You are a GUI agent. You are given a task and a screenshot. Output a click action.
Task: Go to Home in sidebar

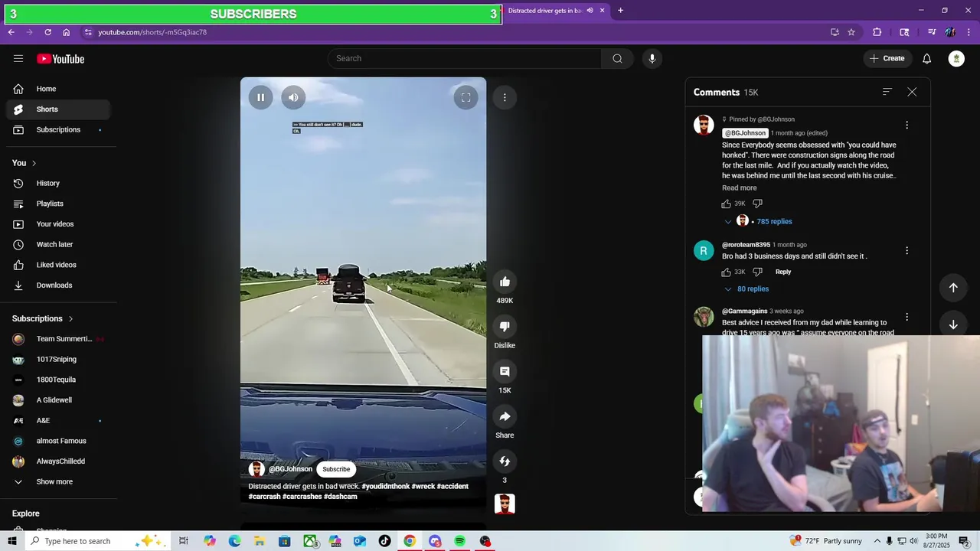pos(58,89)
